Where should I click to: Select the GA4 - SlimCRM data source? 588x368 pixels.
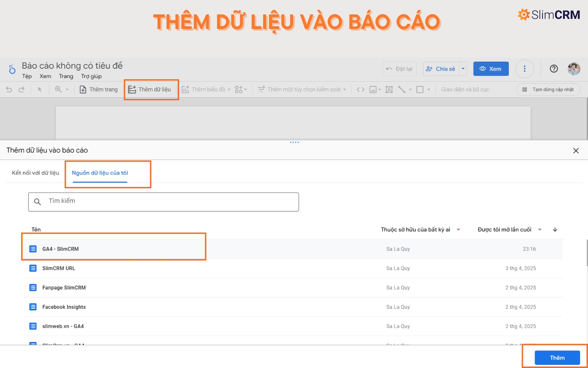(x=60, y=249)
